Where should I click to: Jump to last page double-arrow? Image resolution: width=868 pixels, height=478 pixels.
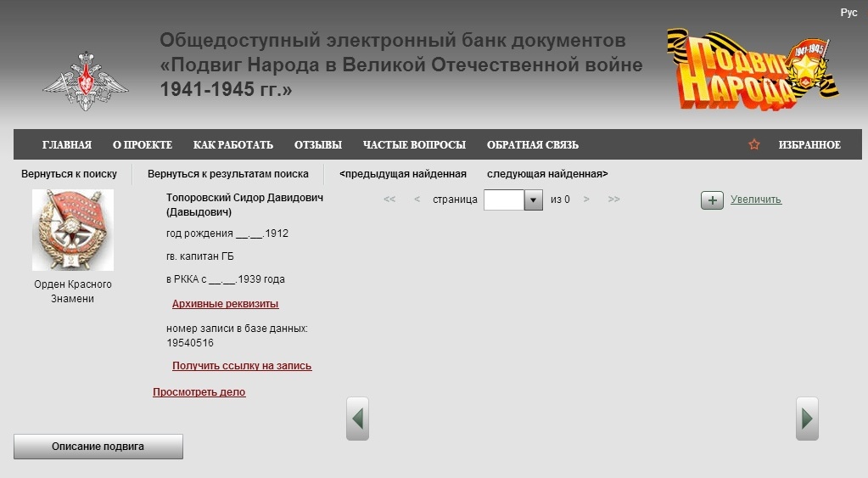tap(614, 200)
